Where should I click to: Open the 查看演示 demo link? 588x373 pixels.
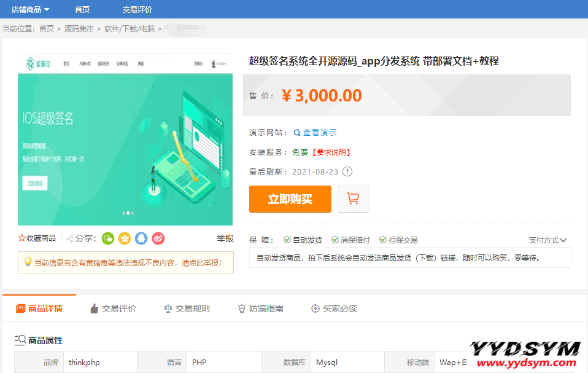[320, 133]
